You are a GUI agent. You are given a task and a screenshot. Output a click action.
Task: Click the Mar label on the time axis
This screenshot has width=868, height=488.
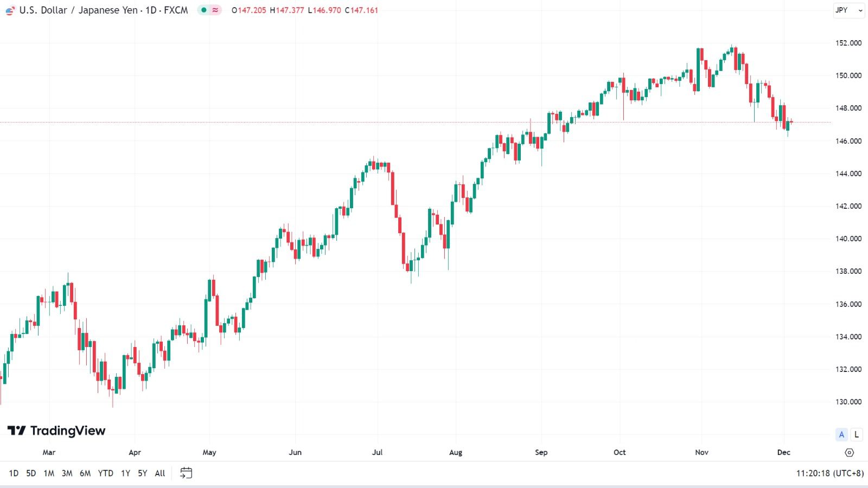tap(49, 452)
